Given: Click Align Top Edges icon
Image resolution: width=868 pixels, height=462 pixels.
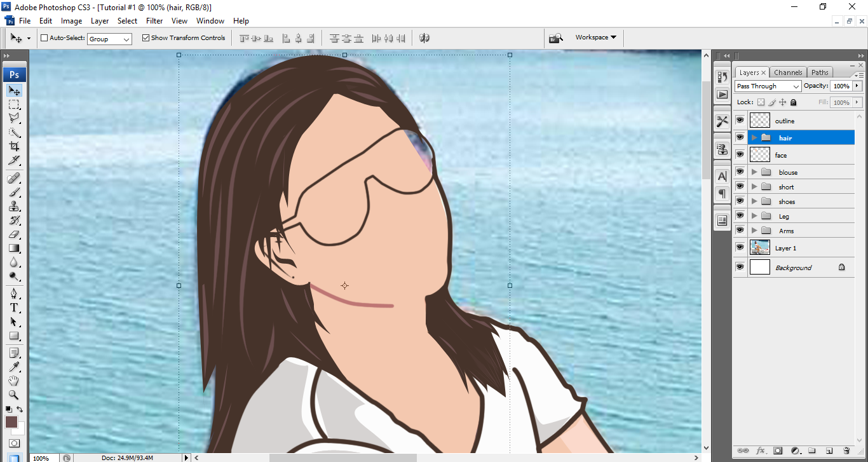Looking at the screenshot, I should [244, 38].
